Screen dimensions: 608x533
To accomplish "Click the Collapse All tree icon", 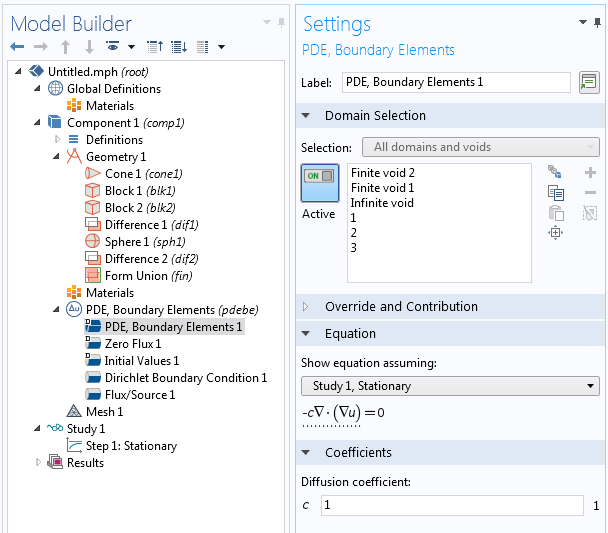I will click(x=155, y=47).
